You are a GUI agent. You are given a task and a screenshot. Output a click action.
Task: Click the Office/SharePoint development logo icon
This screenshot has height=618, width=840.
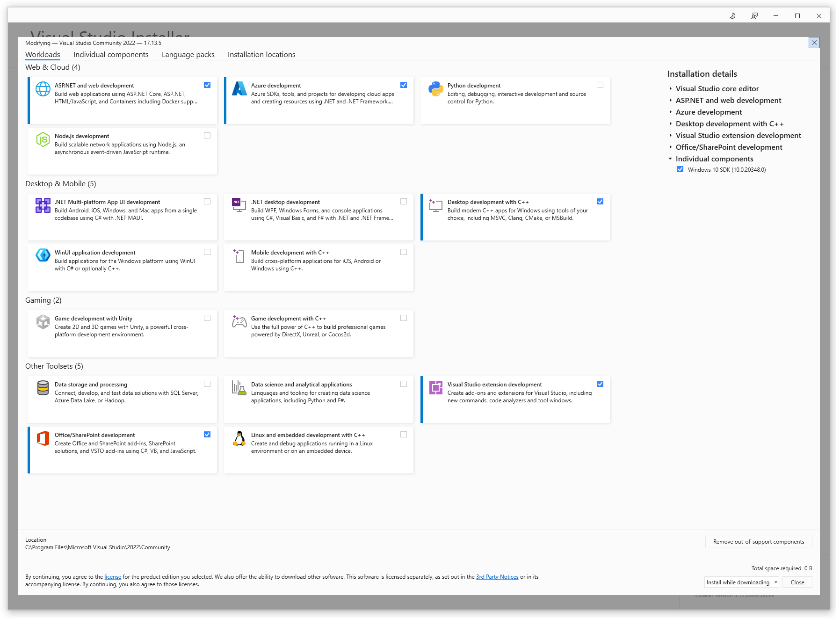click(43, 438)
